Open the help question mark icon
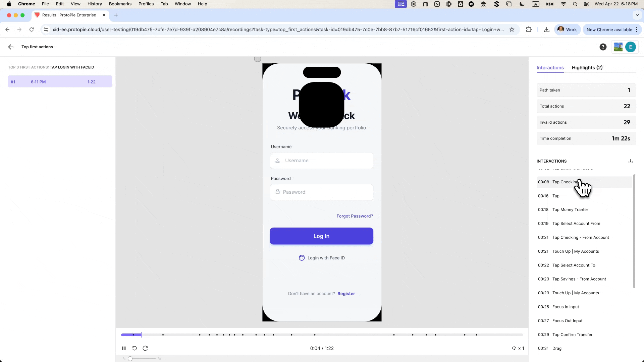The width and height of the screenshot is (644, 362). (603, 47)
